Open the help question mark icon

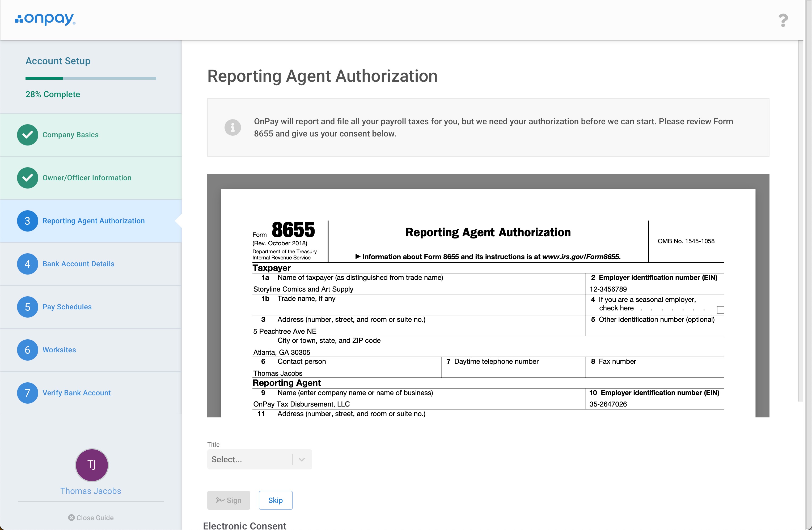tap(783, 20)
